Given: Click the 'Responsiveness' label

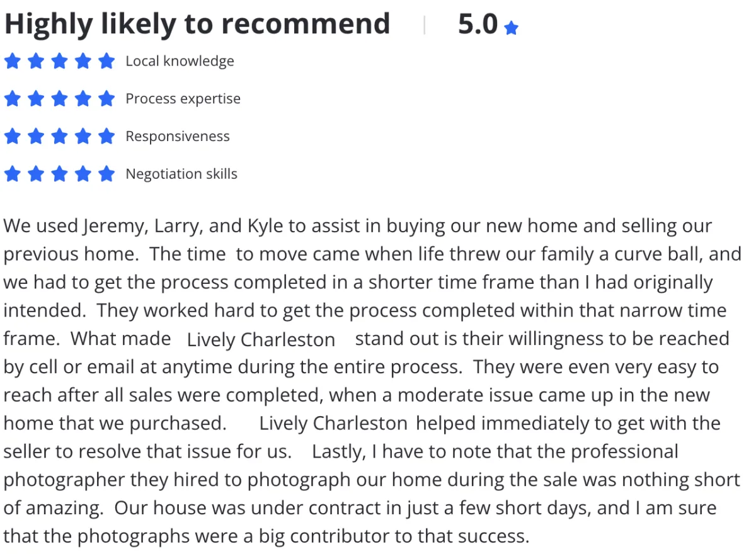Looking at the screenshot, I should point(178,137).
